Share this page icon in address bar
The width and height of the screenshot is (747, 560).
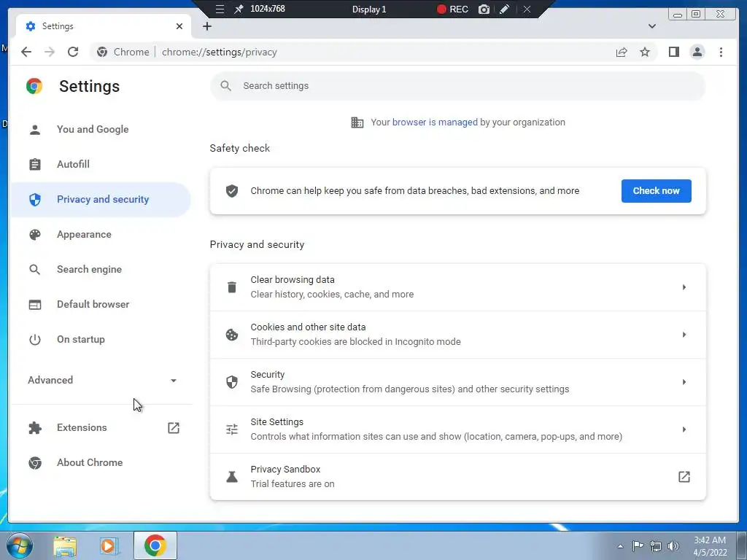pyautogui.click(x=622, y=52)
